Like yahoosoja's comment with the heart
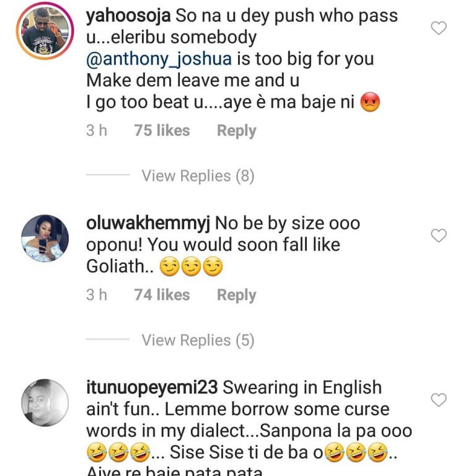The width and height of the screenshot is (476, 476). (x=439, y=28)
